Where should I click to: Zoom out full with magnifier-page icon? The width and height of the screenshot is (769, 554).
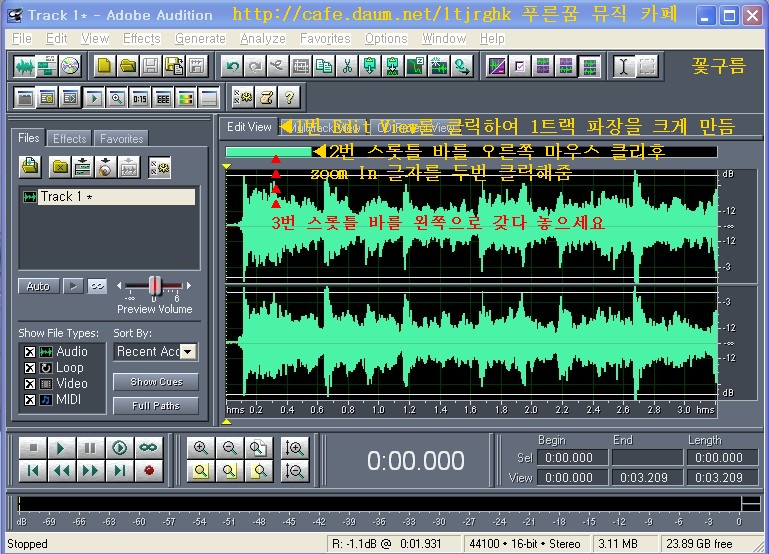coord(258,448)
